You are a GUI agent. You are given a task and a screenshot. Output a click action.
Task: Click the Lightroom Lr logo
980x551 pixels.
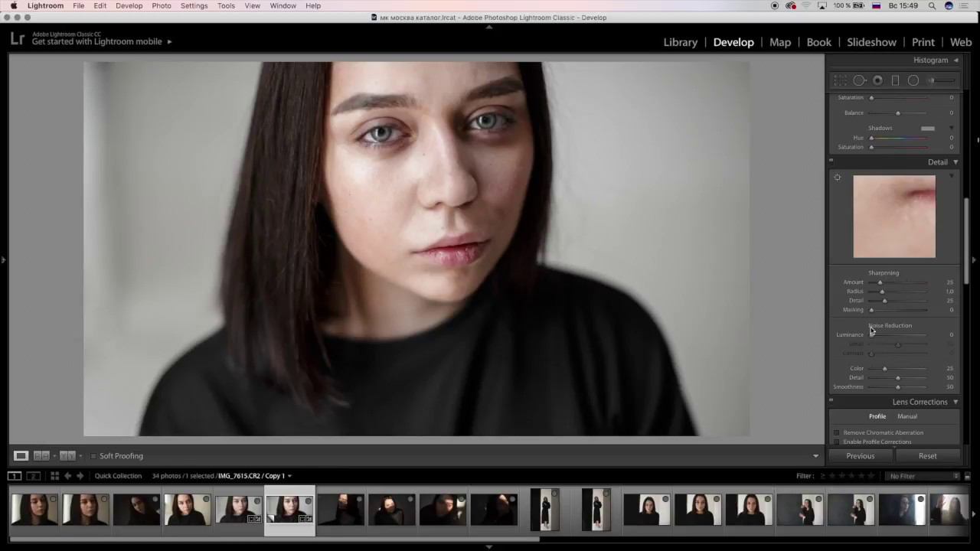click(x=17, y=38)
